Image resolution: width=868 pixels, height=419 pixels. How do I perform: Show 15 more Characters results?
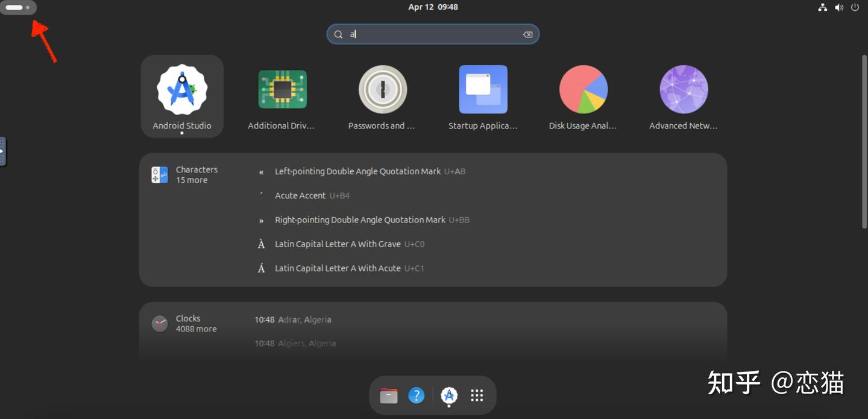point(192,180)
